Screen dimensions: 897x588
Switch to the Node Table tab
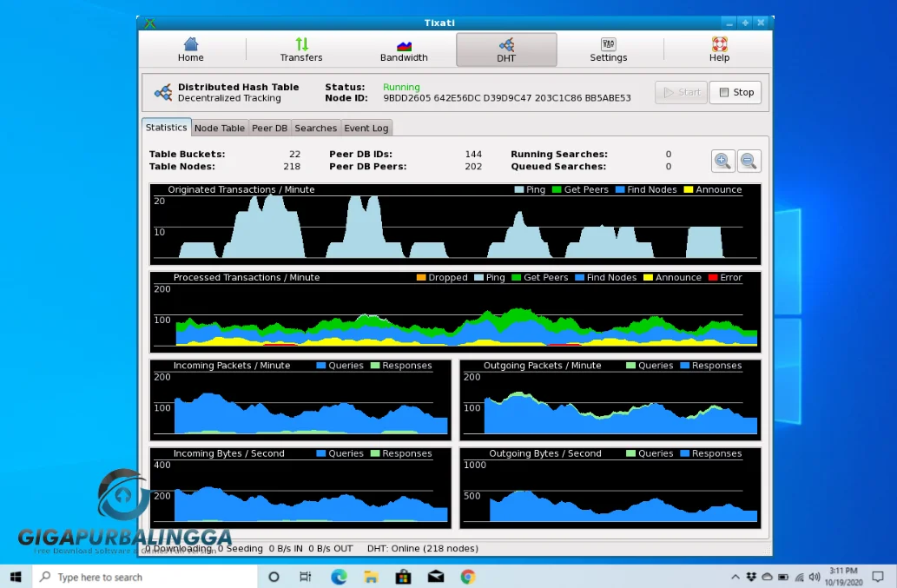(x=219, y=127)
